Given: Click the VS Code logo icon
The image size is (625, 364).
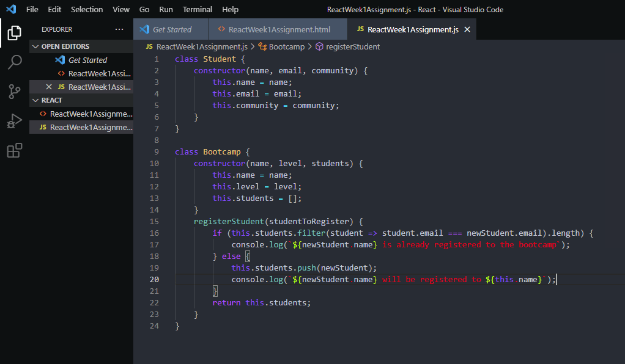Looking at the screenshot, I should coord(11,10).
